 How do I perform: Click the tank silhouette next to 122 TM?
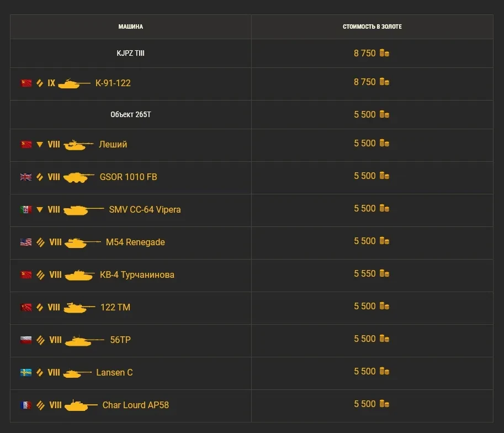79,308
